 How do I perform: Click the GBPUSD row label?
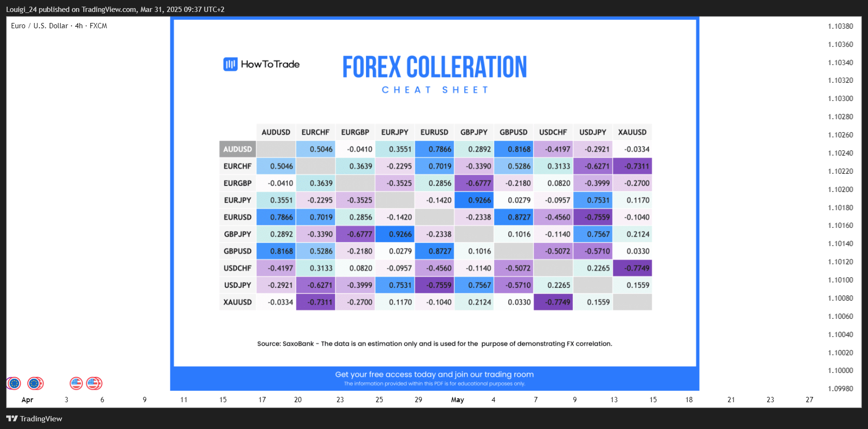(x=237, y=251)
